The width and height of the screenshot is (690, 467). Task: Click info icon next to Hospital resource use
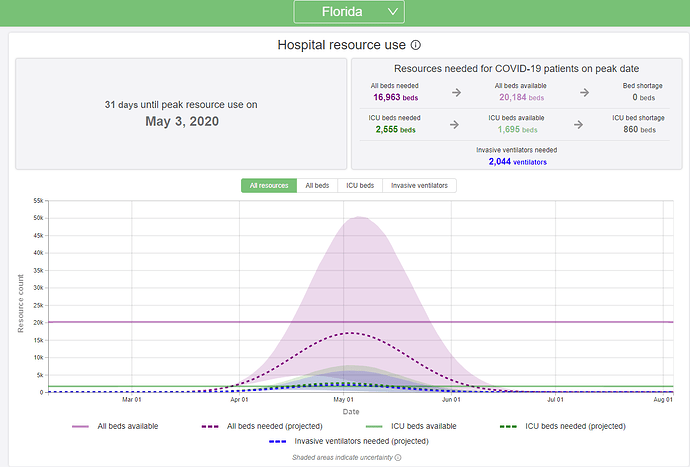pos(415,45)
